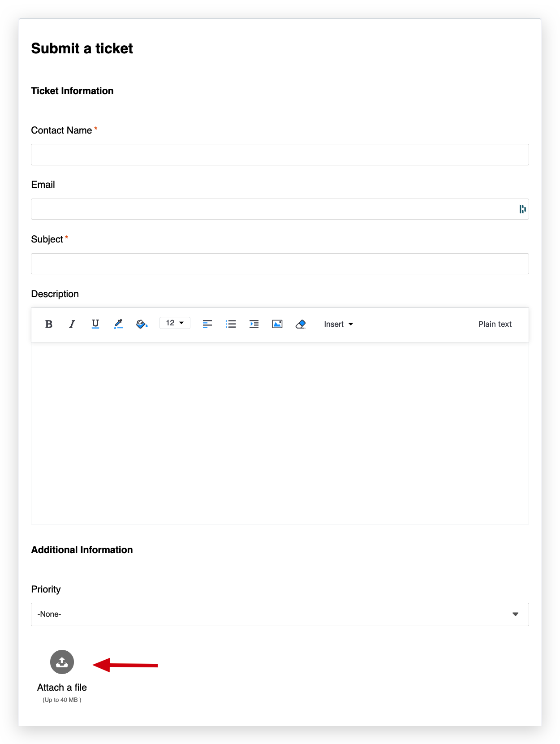
Task: Click the indent icon
Action: pos(254,324)
